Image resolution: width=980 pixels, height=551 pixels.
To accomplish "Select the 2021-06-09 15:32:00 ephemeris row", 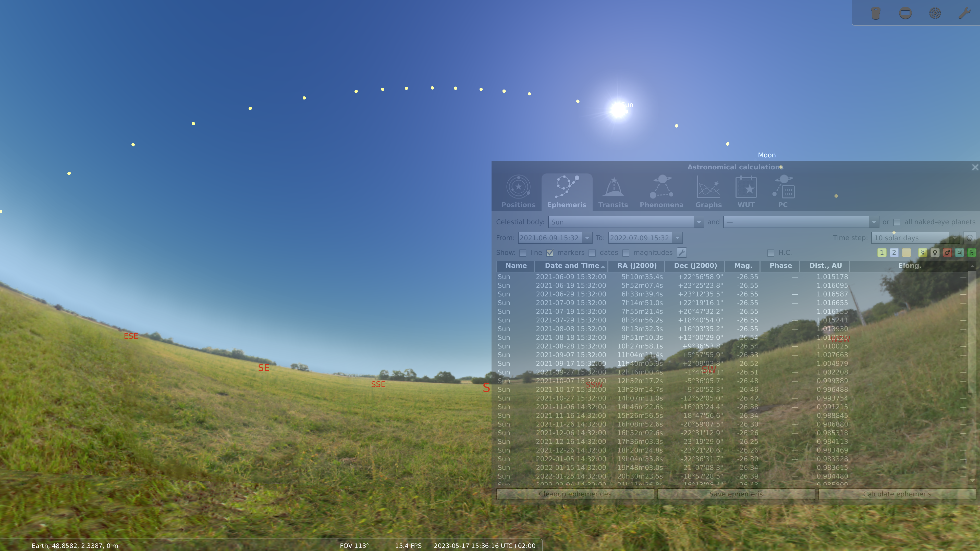I will (x=732, y=277).
